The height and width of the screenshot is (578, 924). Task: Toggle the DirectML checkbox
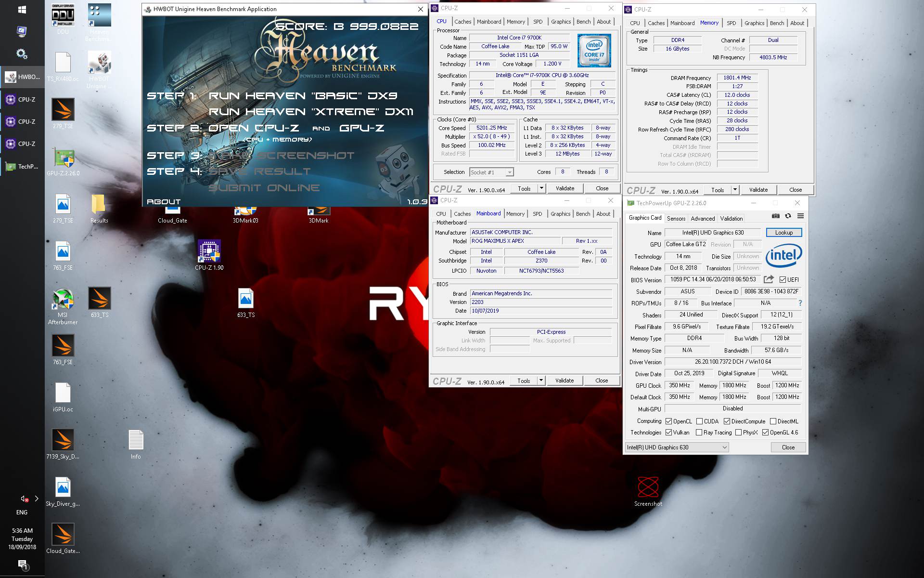click(773, 421)
